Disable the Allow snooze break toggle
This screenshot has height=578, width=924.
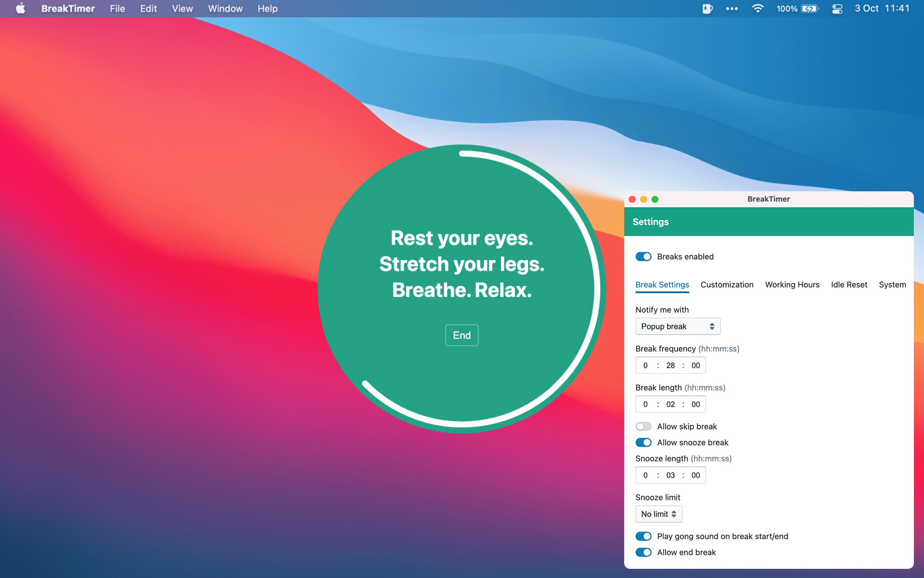643,443
